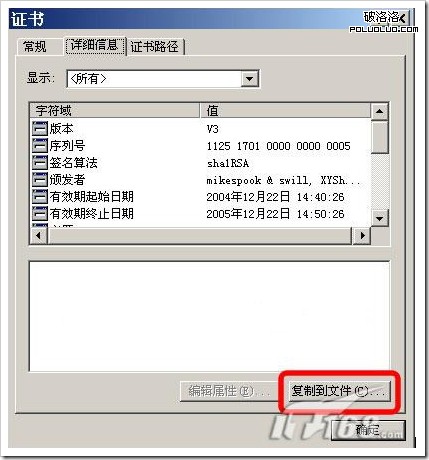Viewport: 429px width, 460px height.
Task: Click the 值 column header
Action: pos(285,110)
